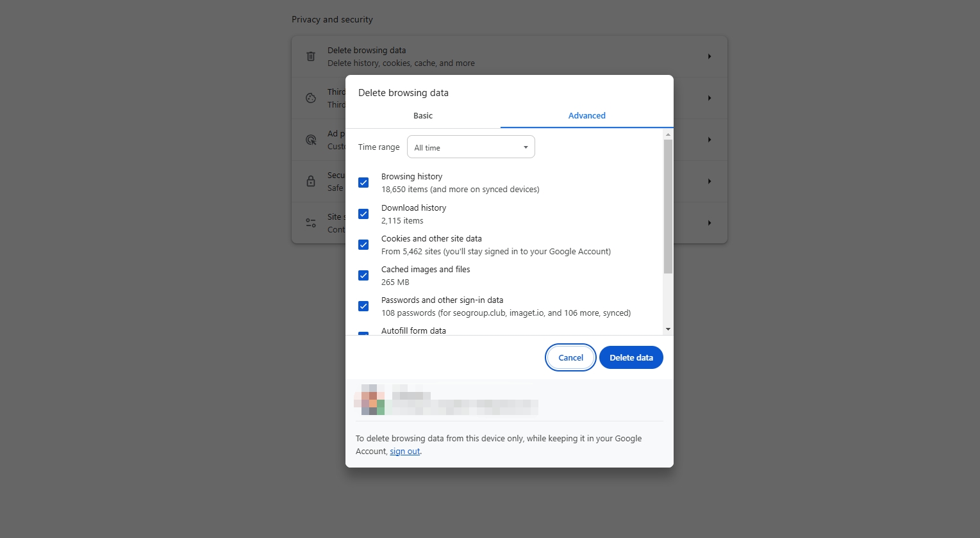980x538 pixels.
Task: Click the 'From 5,462 sites' cookies description
Action: tap(496, 252)
